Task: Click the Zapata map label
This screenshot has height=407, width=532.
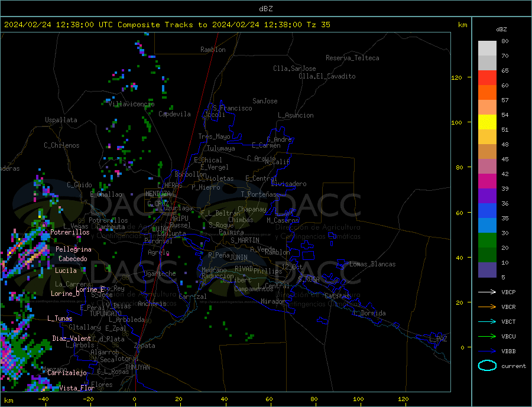Action: [145, 346]
